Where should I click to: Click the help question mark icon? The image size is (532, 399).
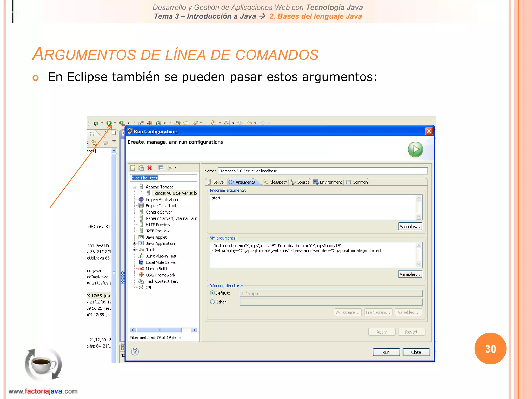(x=135, y=352)
